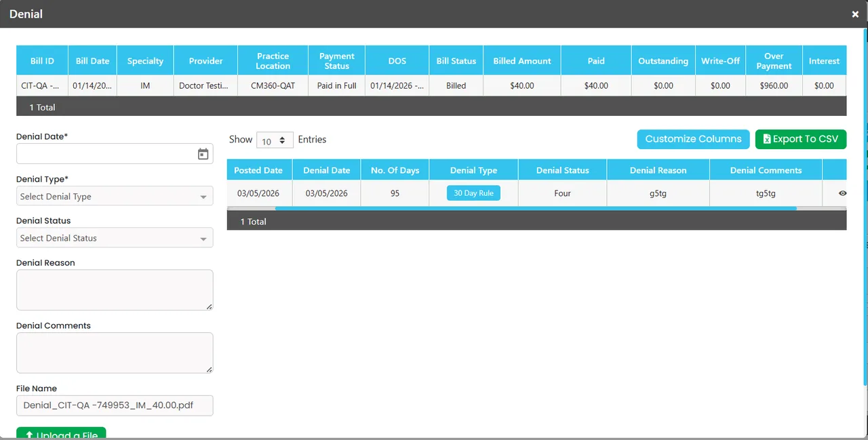Viewport: 868px width, 440px height.
Task: Select the 95 days cell
Action: point(395,193)
